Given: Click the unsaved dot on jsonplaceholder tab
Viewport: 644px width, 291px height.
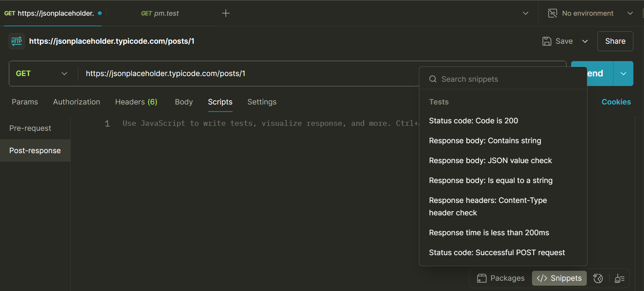Looking at the screenshot, I should pyautogui.click(x=100, y=13).
